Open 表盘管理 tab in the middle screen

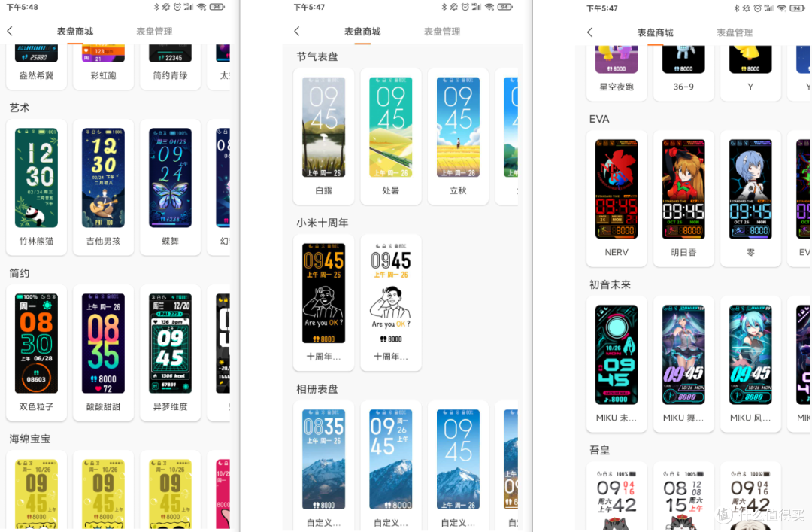pyautogui.click(x=442, y=31)
